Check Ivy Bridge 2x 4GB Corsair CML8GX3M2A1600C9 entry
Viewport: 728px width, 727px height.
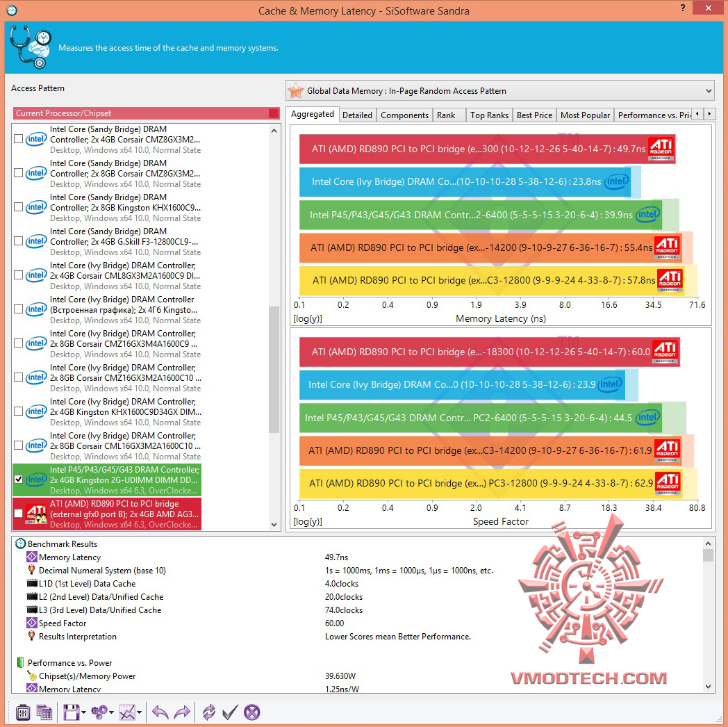(x=19, y=275)
